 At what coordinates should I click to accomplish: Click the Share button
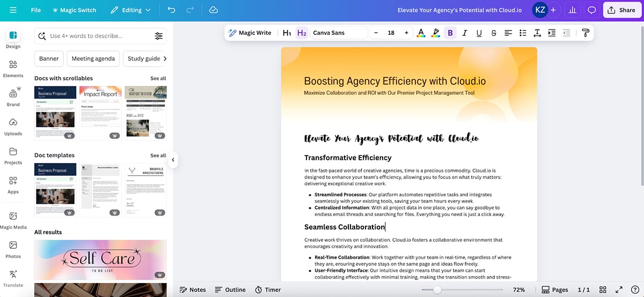click(622, 10)
